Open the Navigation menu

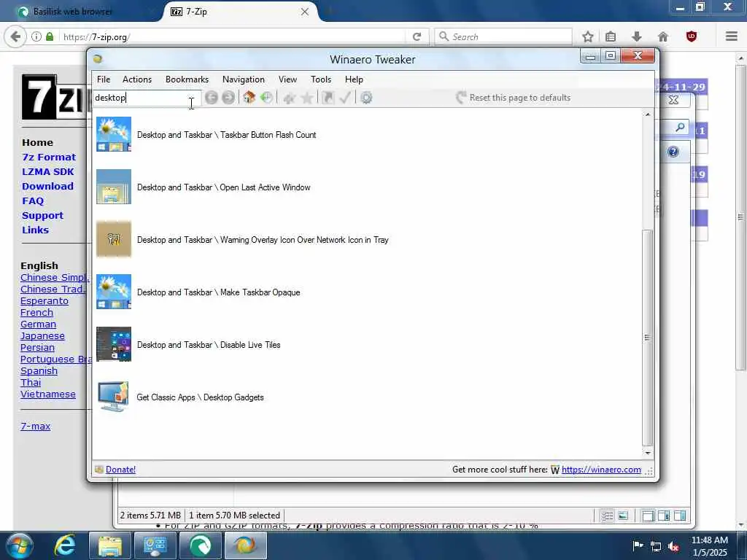coord(244,79)
